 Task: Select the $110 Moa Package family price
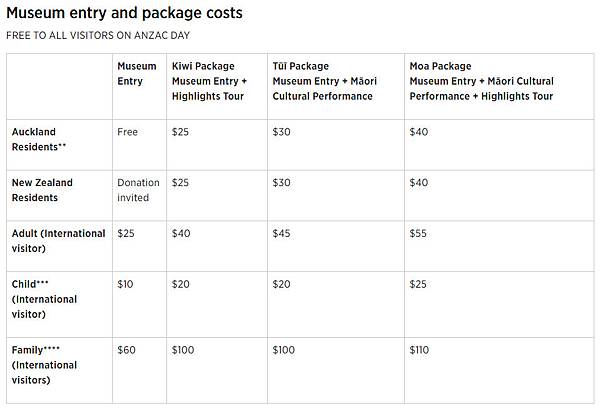(422, 351)
